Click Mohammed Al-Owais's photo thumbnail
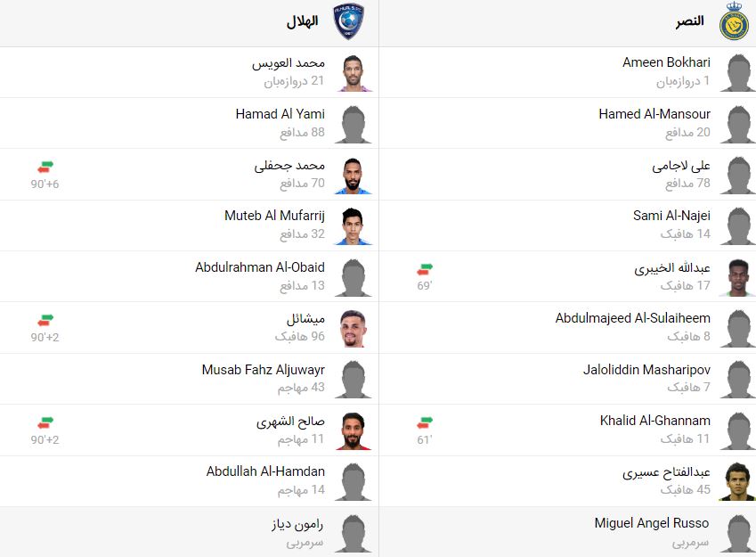The height and width of the screenshot is (557, 756). (x=354, y=72)
